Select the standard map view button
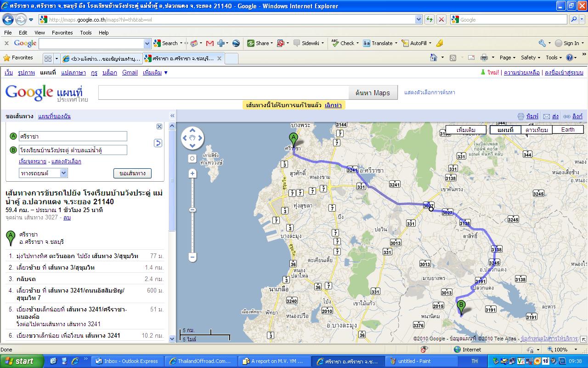The width and height of the screenshot is (588, 368). point(505,130)
